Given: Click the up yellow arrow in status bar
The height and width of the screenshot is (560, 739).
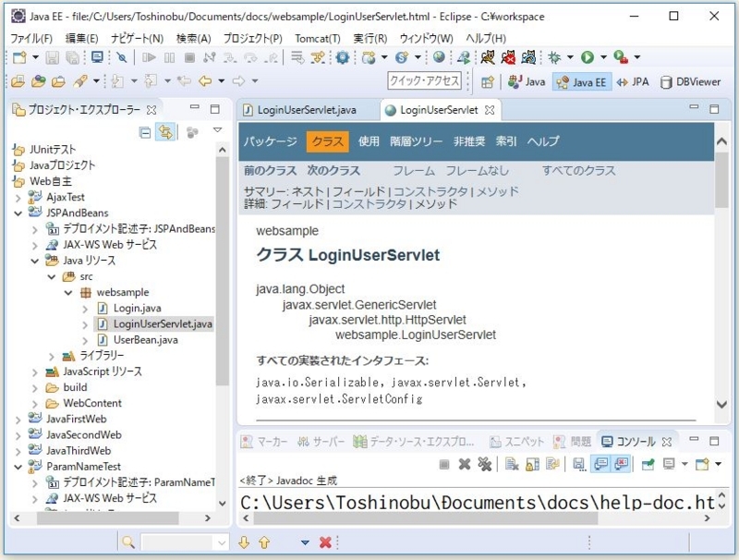Looking at the screenshot, I should click(264, 542).
